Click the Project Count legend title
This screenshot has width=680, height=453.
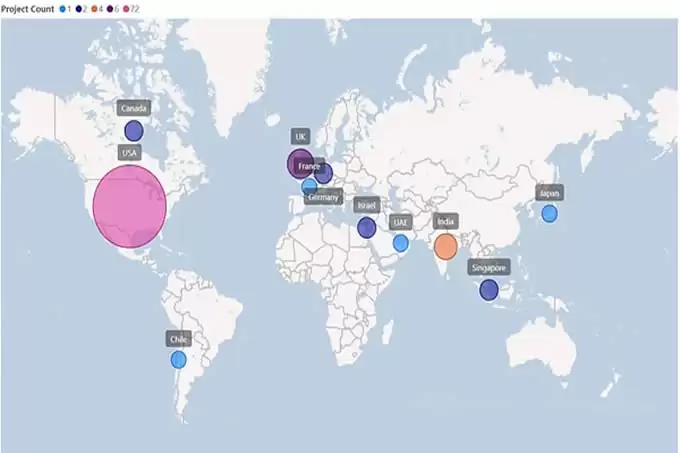[x=28, y=9]
